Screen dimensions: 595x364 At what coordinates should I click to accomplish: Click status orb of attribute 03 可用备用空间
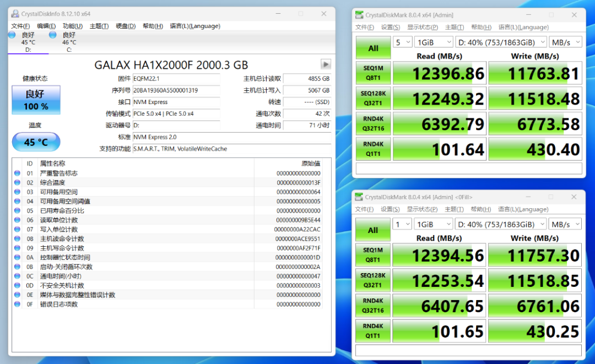17,192
